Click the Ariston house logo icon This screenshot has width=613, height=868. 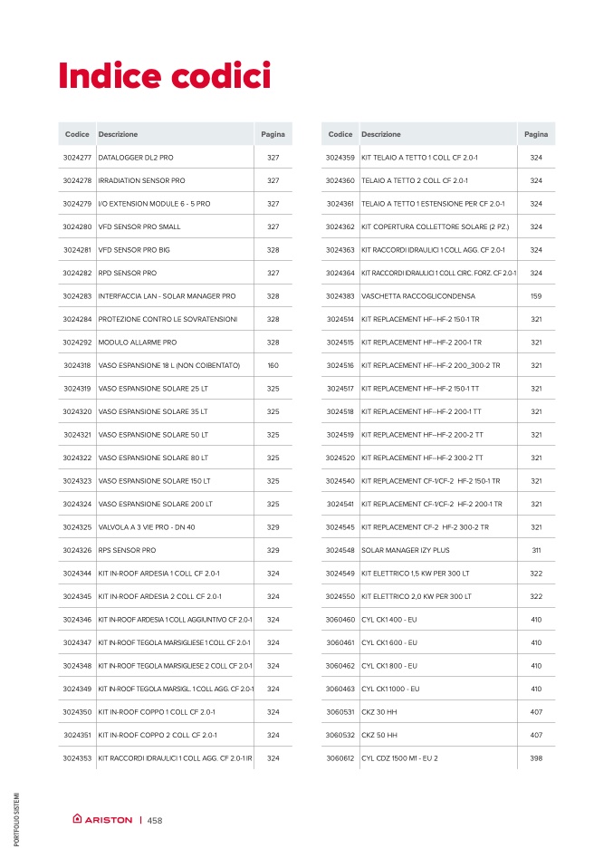point(78,818)
